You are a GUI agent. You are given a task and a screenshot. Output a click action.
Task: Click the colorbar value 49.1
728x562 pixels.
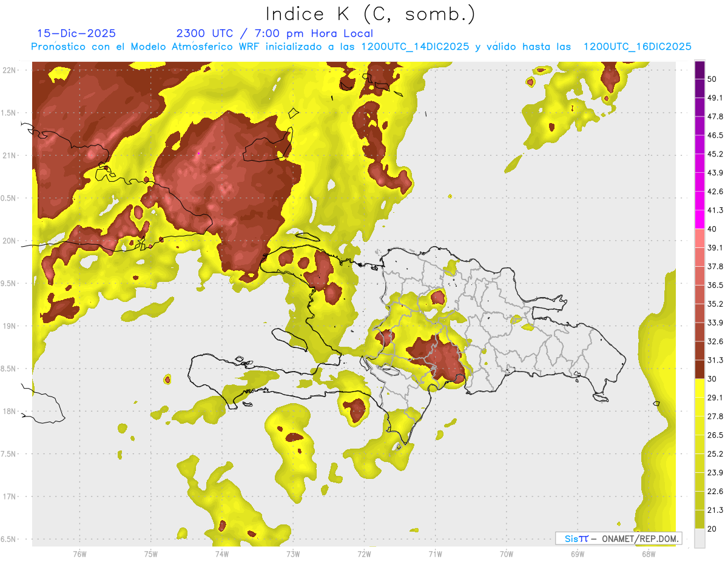pos(716,98)
